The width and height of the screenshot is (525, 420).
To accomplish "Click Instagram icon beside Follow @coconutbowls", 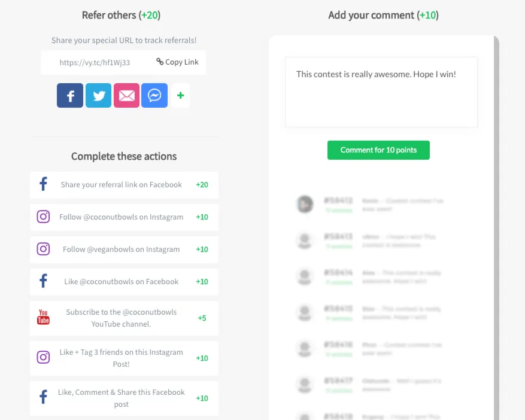I will point(43,217).
